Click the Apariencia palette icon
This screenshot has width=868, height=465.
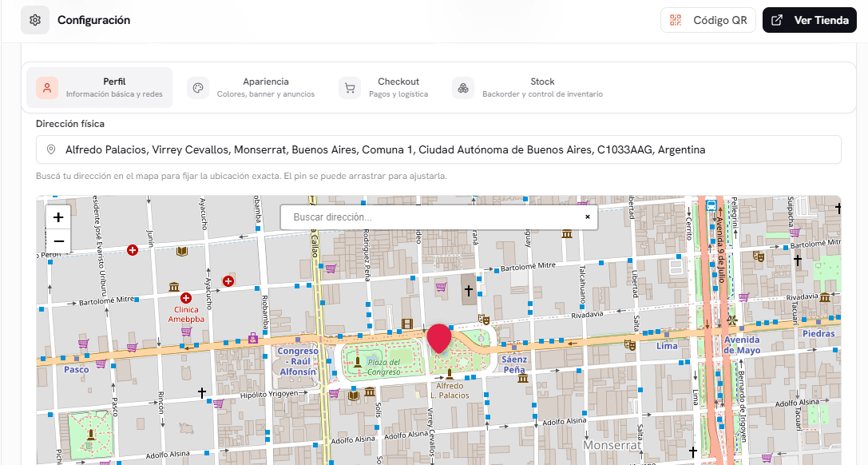[x=197, y=88]
